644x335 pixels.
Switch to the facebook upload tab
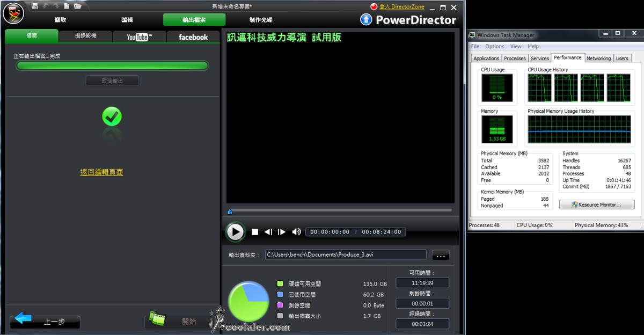tap(193, 37)
